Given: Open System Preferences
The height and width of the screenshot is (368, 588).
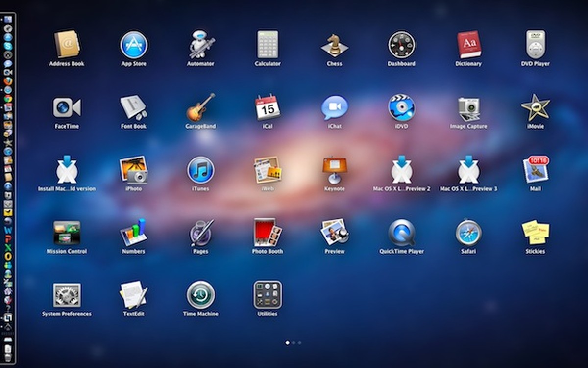Looking at the screenshot, I should [67, 295].
